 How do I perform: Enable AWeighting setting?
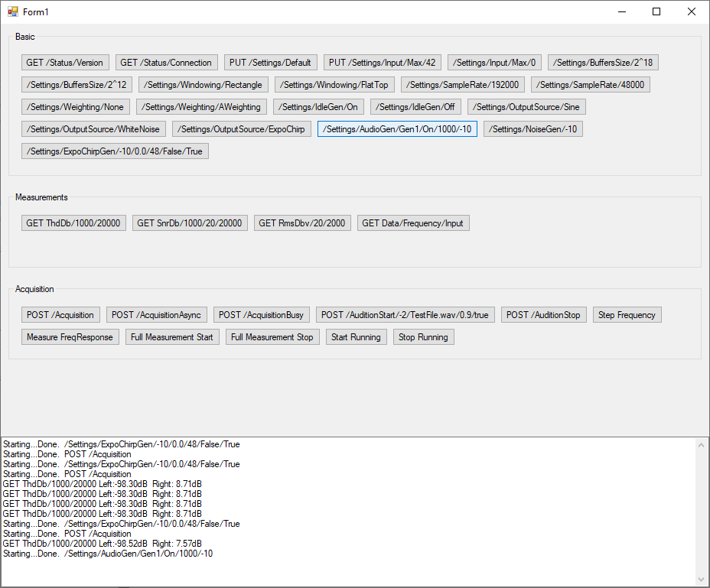[201, 107]
